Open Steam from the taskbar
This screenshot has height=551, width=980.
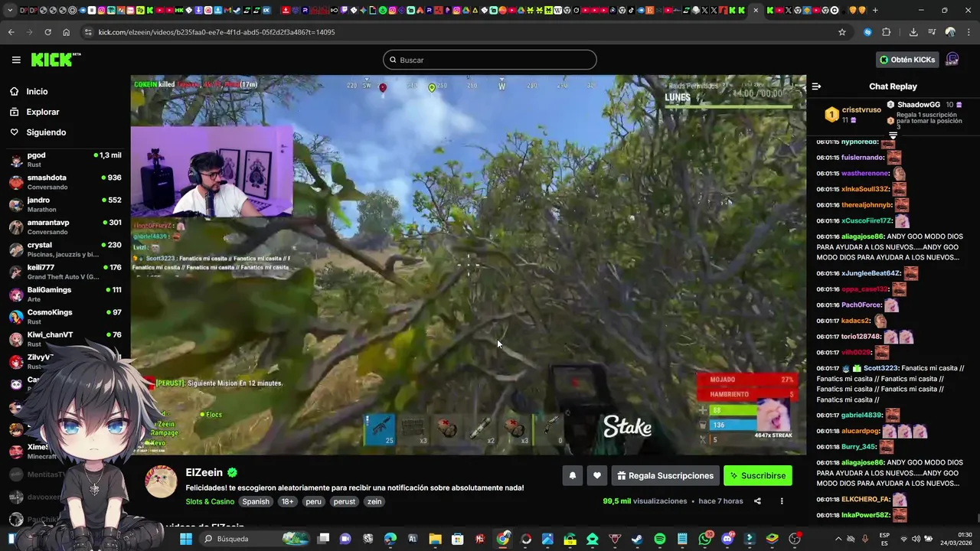click(x=637, y=539)
